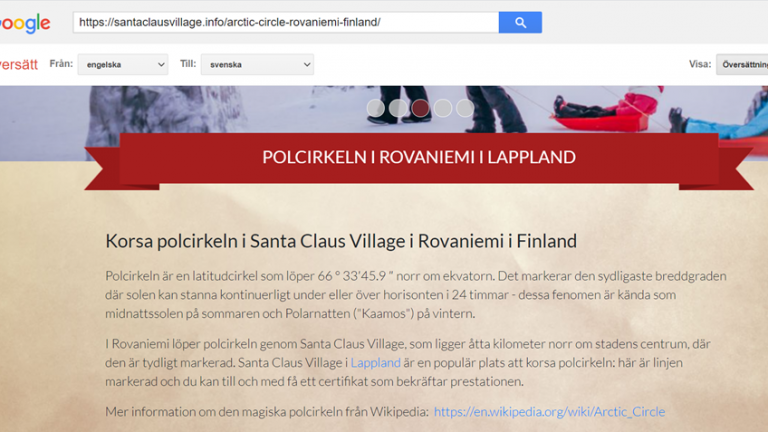Viewport: 768px width, 432px height.
Task: Select the fifth carousel slide dot
Action: (465, 108)
